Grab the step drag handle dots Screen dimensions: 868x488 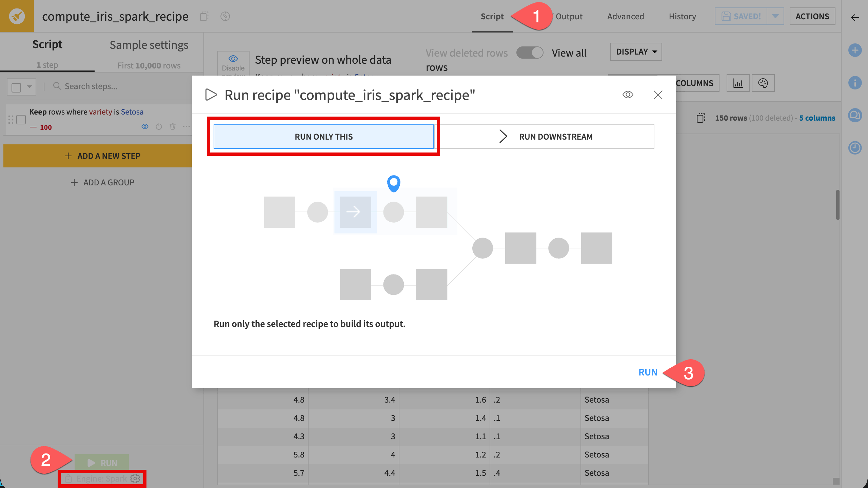point(11,120)
